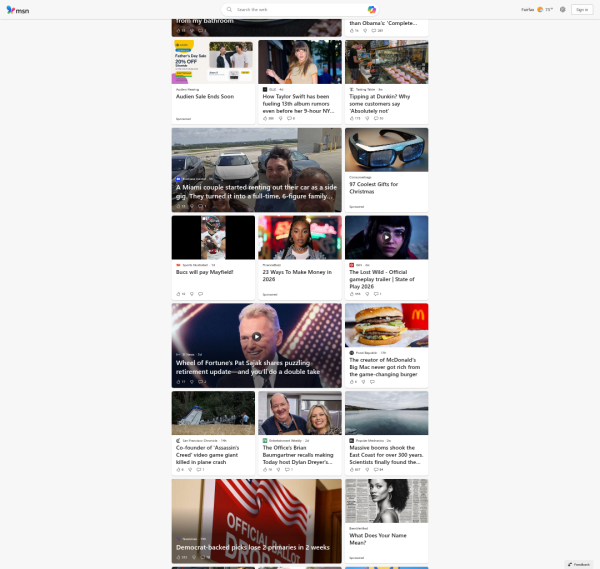Screen dimensions: 600x569
Task: Like the Massive booms East Coast article
Action: (x=352, y=470)
